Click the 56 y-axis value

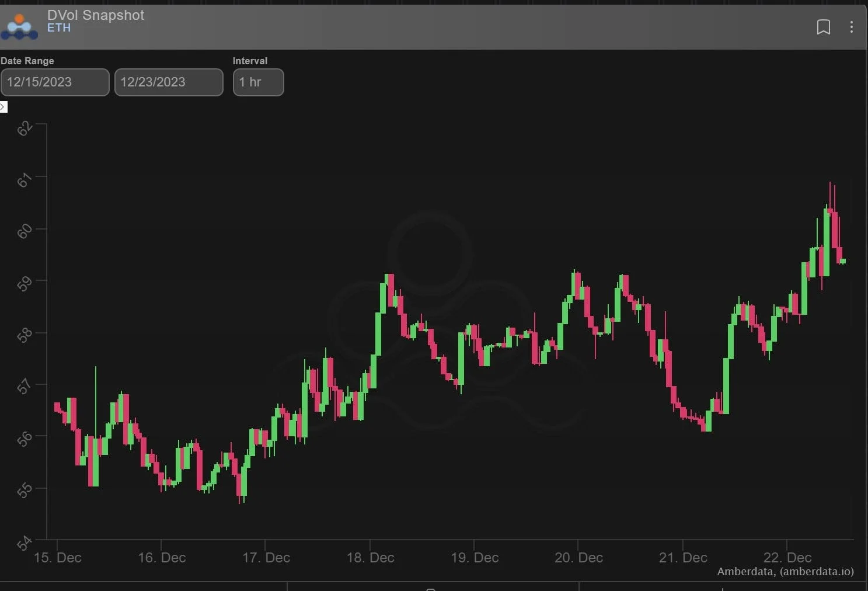(25, 439)
